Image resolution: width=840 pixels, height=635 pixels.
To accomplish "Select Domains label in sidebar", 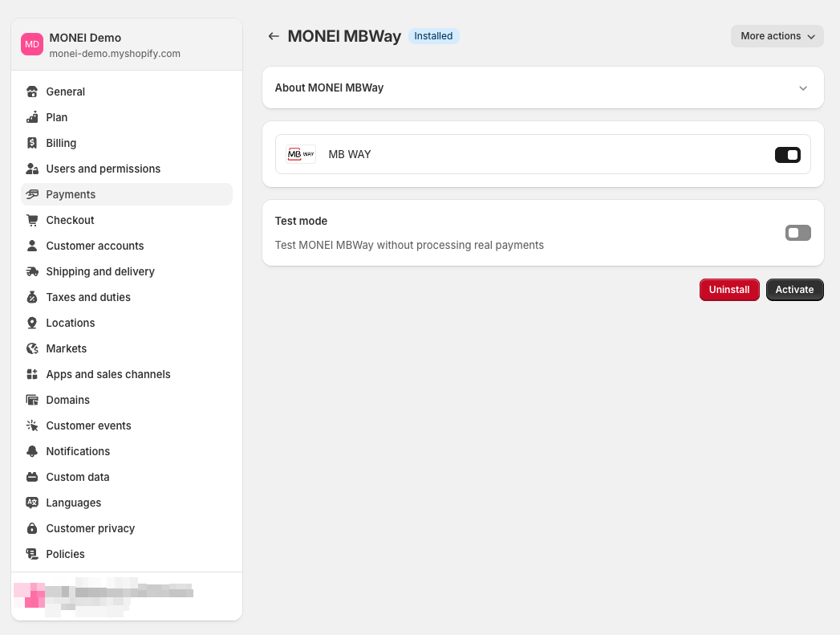I will 67,401.
